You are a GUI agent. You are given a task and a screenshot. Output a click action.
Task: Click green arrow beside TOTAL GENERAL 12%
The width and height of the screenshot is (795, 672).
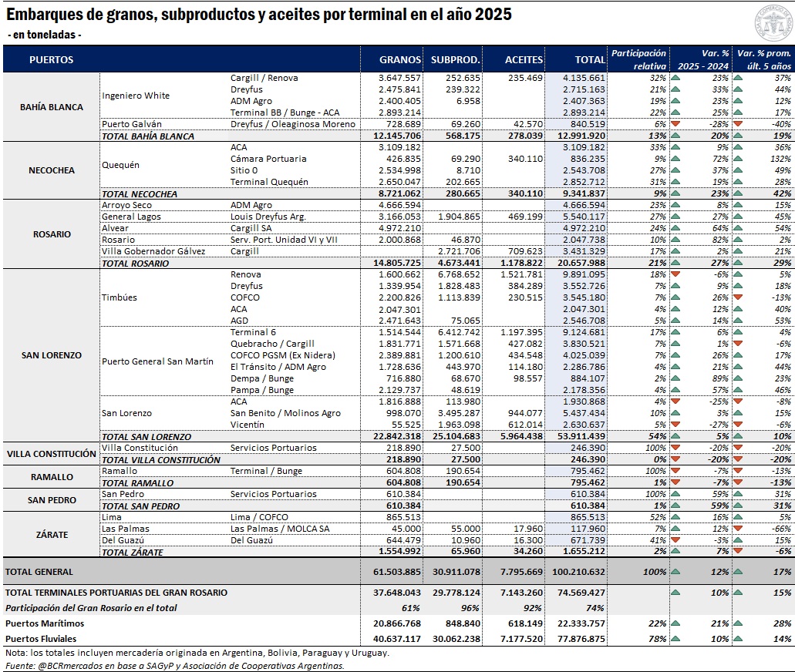coord(675,572)
